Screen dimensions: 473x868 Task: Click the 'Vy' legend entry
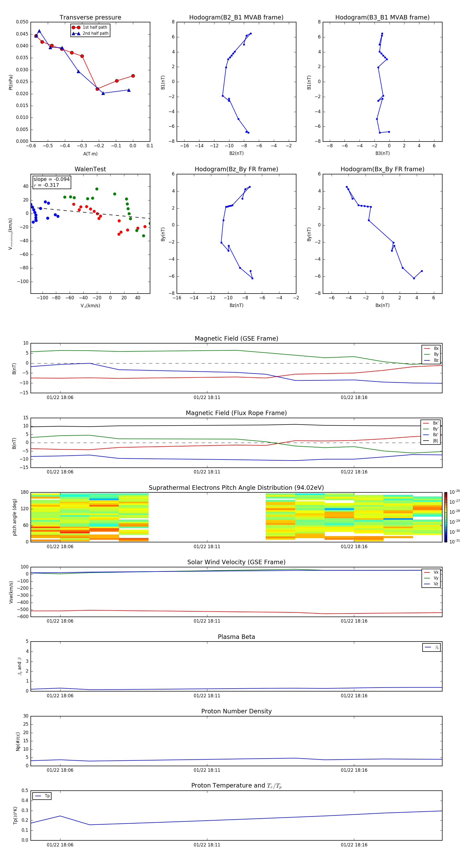431,578
